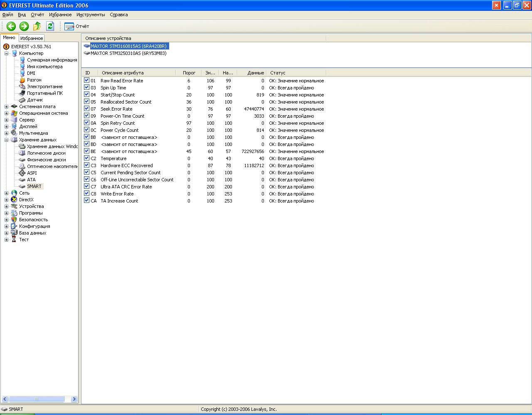Viewport: 532px width, 415px height.
Task: Toggle checkbox for Ultra ATA CRC Error Rate
Action: (x=86, y=186)
